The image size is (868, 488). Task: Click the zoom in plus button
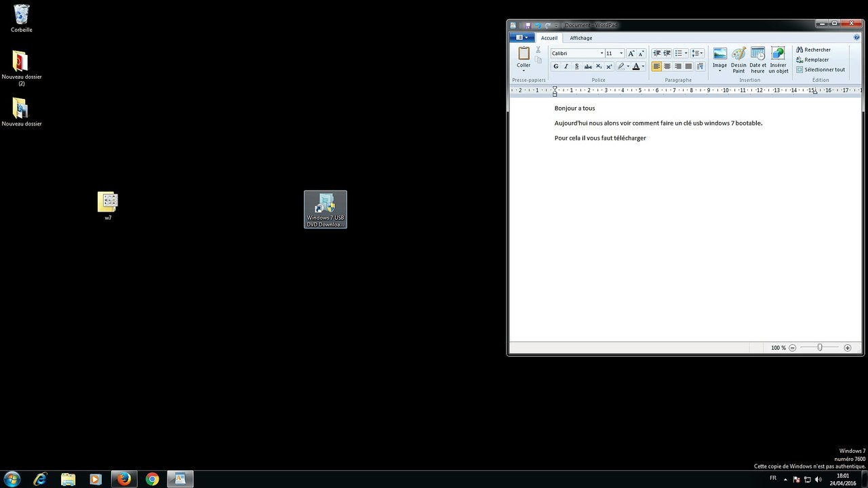coord(847,348)
